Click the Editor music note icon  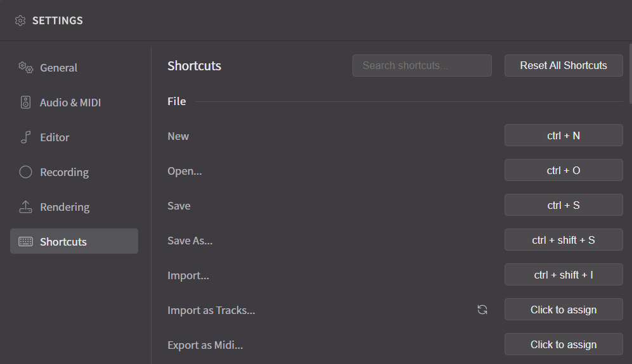click(x=25, y=137)
